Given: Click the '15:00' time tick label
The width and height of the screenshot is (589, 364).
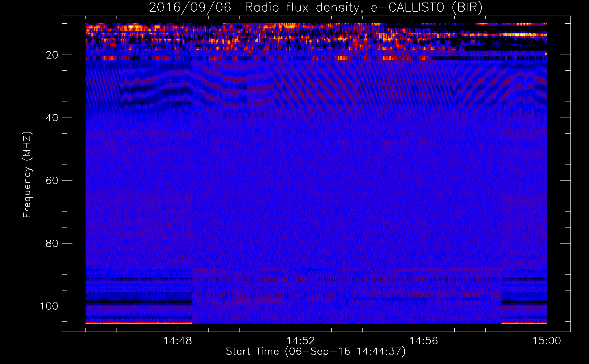Looking at the screenshot, I should tap(547, 341).
